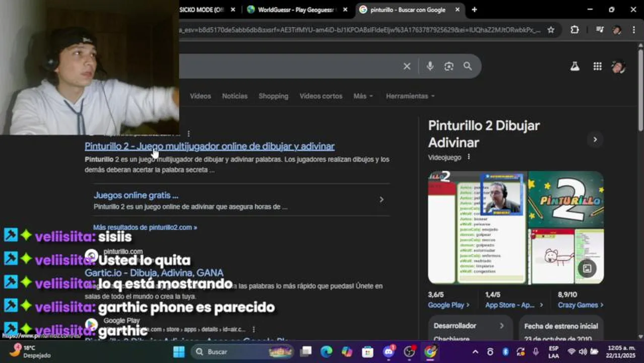The image size is (644, 363).
Task: Open Task View on the taskbar
Action: 306,351
